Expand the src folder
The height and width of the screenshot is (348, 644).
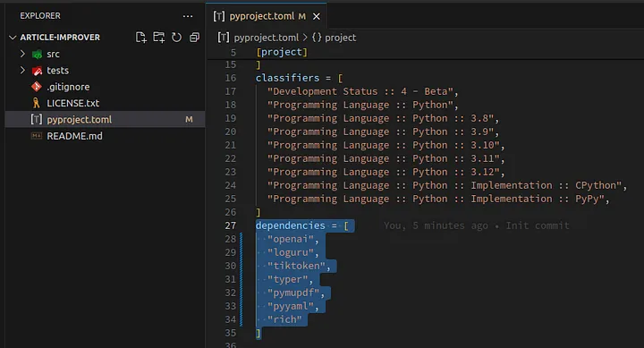[22, 54]
